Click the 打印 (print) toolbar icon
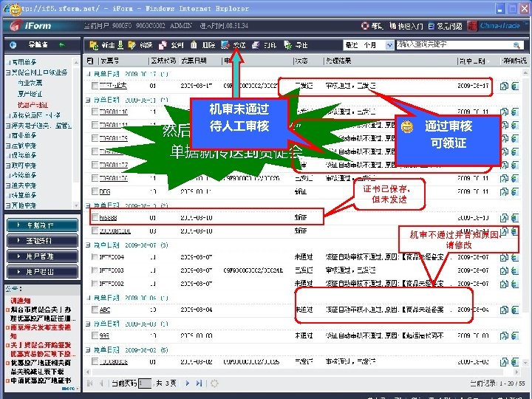The height and width of the screenshot is (399, 532). pos(256,45)
